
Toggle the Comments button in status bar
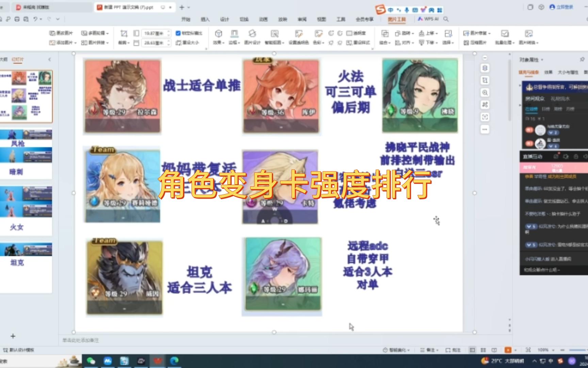[453, 350]
